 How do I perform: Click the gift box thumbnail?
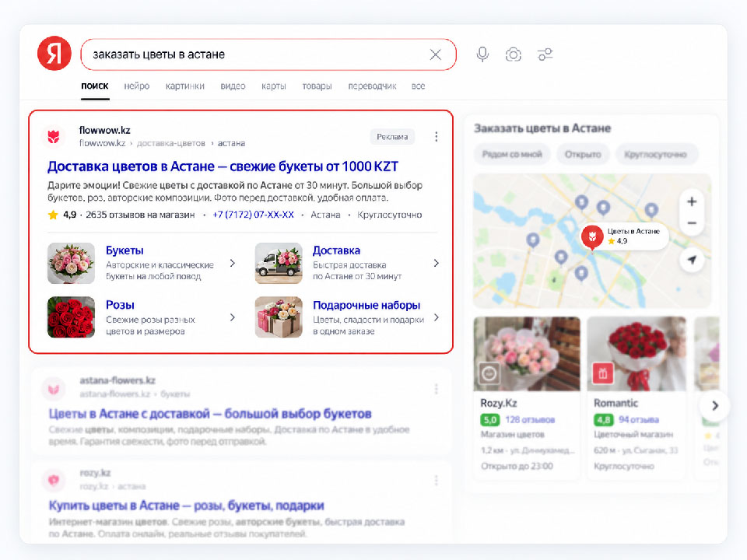coord(279,317)
